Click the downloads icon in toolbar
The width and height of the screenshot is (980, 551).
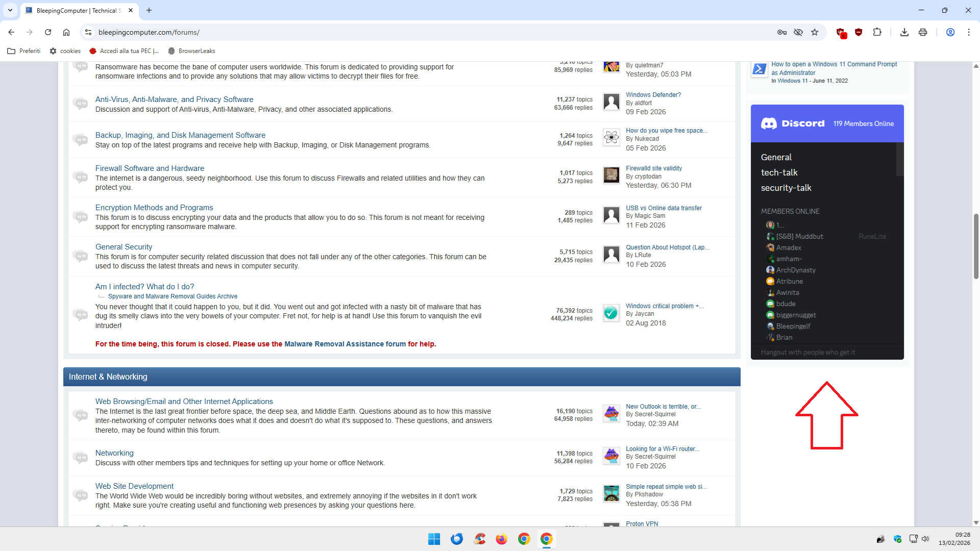pyautogui.click(x=904, y=32)
